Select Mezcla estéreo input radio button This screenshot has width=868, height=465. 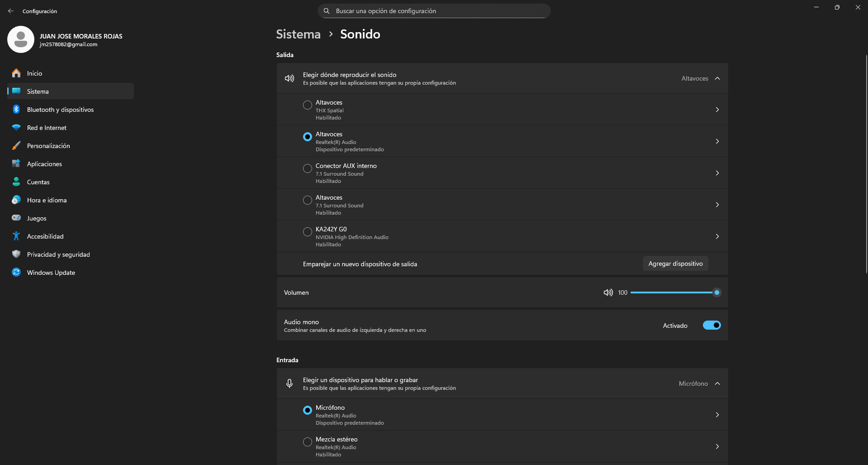[x=308, y=442]
